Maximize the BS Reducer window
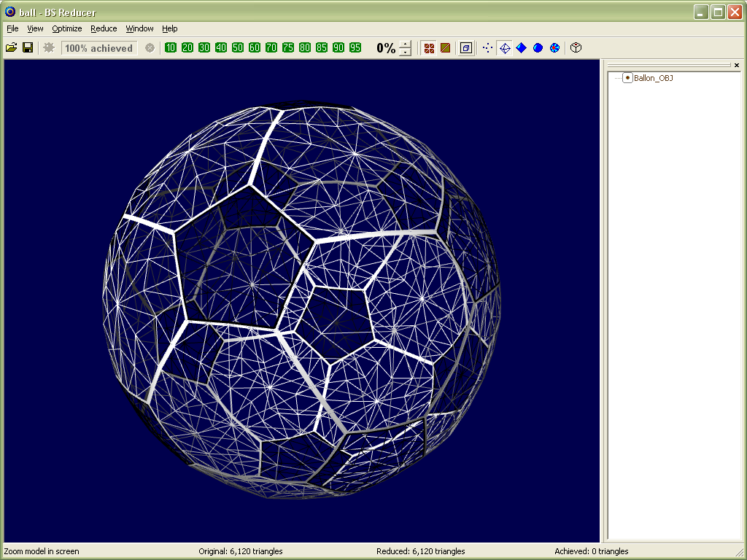This screenshot has height=560, width=747. (x=718, y=12)
